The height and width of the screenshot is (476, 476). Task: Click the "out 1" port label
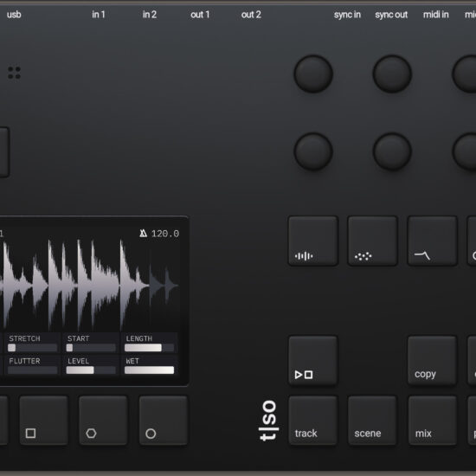(x=200, y=15)
